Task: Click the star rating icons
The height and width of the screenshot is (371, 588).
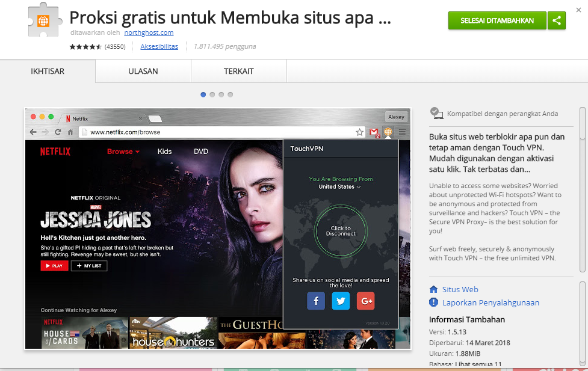Action: [85, 47]
